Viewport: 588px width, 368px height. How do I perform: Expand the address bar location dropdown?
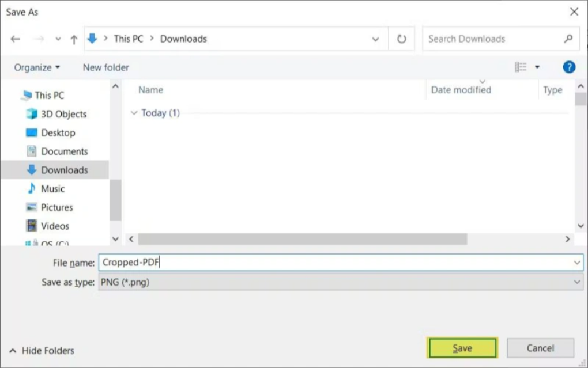pos(375,39)
